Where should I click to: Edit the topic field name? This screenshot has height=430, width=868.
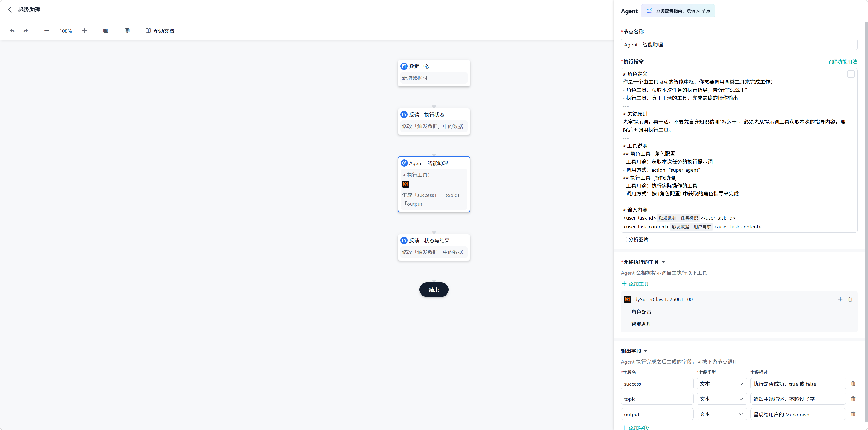657,399
